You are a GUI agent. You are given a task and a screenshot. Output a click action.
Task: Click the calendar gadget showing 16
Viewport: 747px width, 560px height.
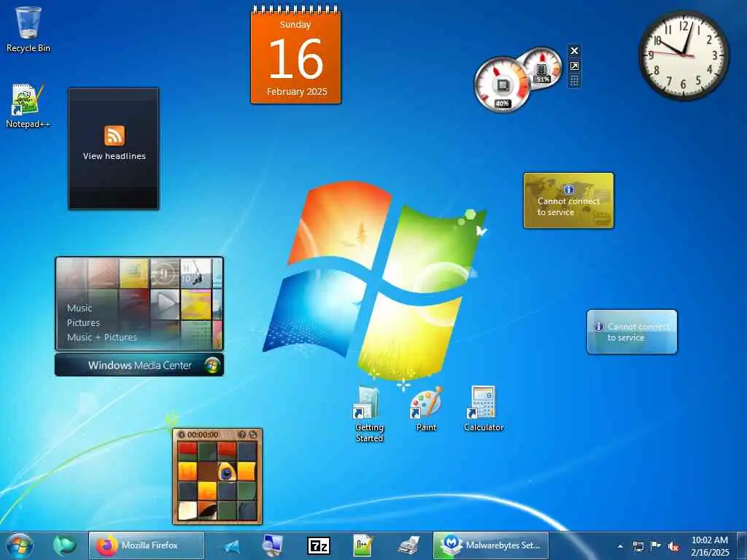tap(296, 55)
